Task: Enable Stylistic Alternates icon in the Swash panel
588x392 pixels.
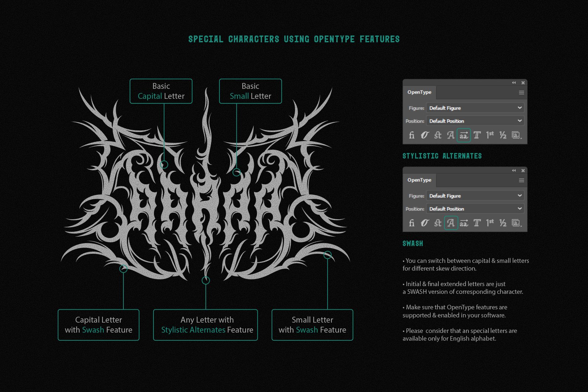Action: click(464, 223)
